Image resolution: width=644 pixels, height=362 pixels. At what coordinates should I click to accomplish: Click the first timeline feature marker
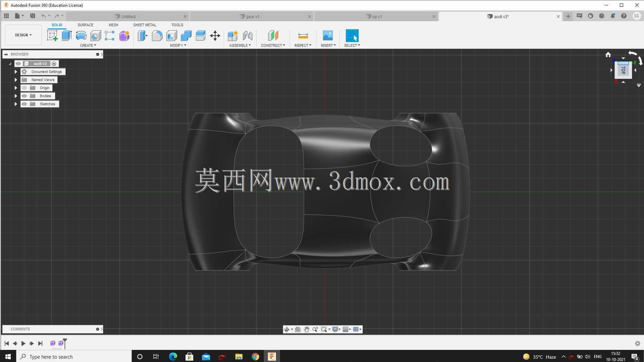tap(53, 343)
